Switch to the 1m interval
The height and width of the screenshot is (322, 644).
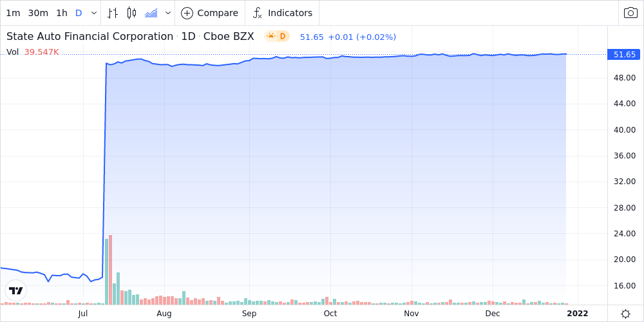pyautogui.click(x=13, y=13)
